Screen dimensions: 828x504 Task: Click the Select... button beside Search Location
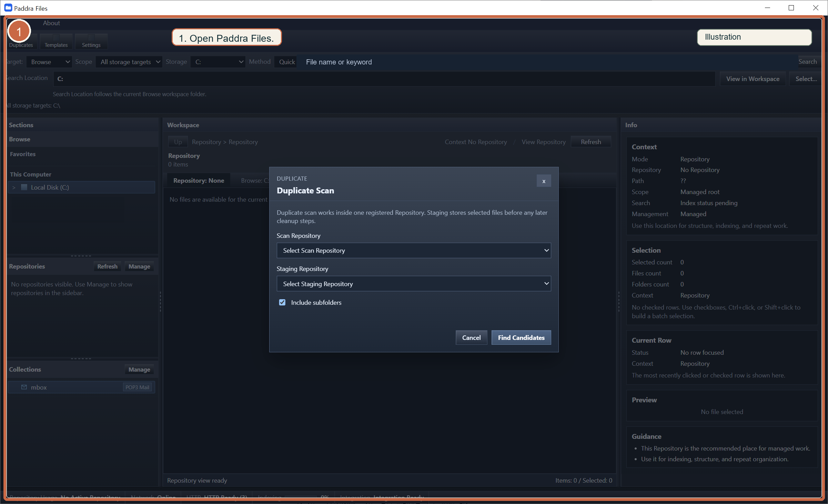[806, 79]
